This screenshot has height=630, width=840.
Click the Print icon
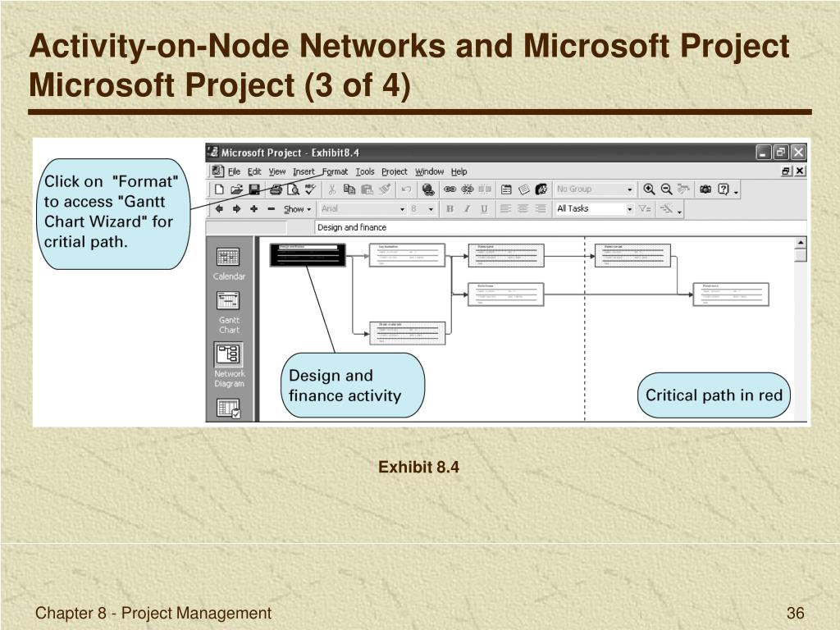(276, 189)
